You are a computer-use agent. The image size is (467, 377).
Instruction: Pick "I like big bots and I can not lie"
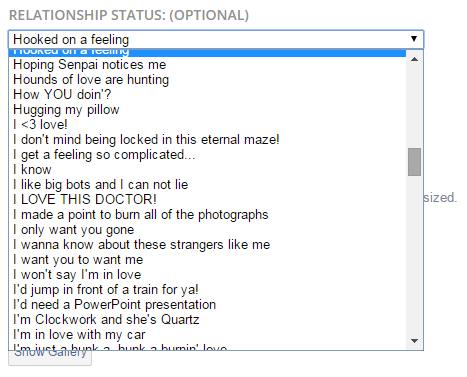click(207, 185)
